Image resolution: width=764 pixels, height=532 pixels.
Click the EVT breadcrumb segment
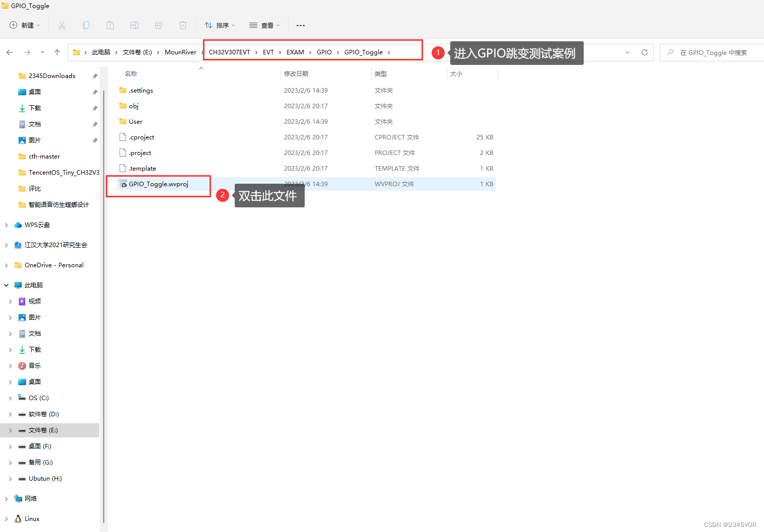268,52
